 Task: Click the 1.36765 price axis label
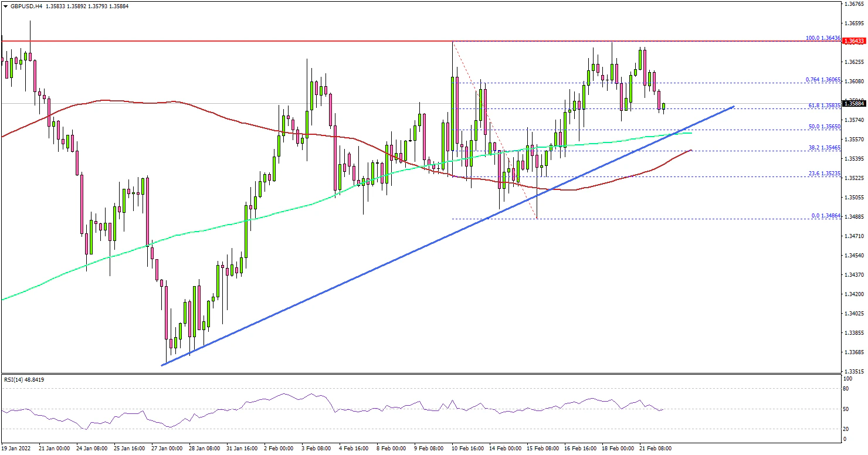(855, 4)
